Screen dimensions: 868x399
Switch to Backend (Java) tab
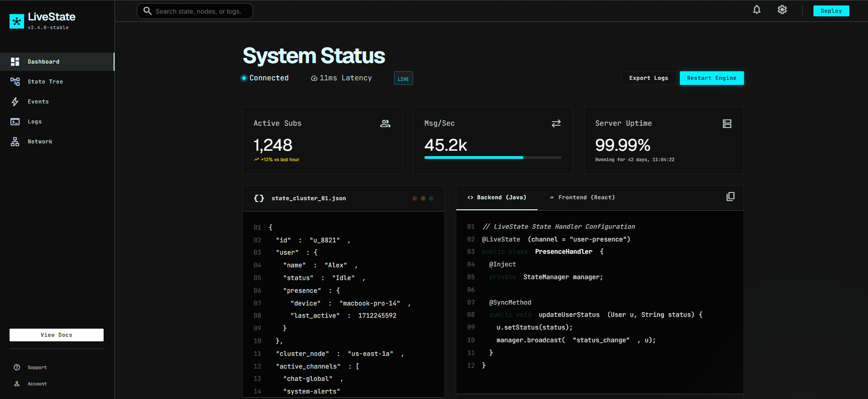pos(497,197)
